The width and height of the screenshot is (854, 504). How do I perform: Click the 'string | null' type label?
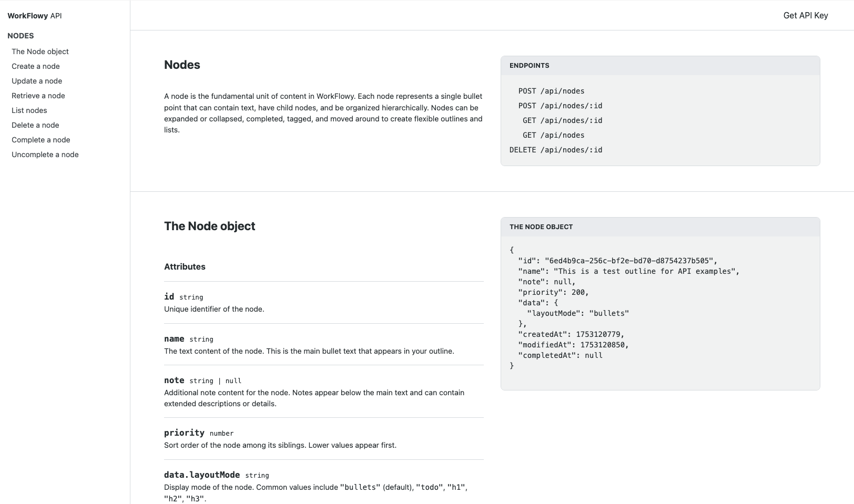215,381
